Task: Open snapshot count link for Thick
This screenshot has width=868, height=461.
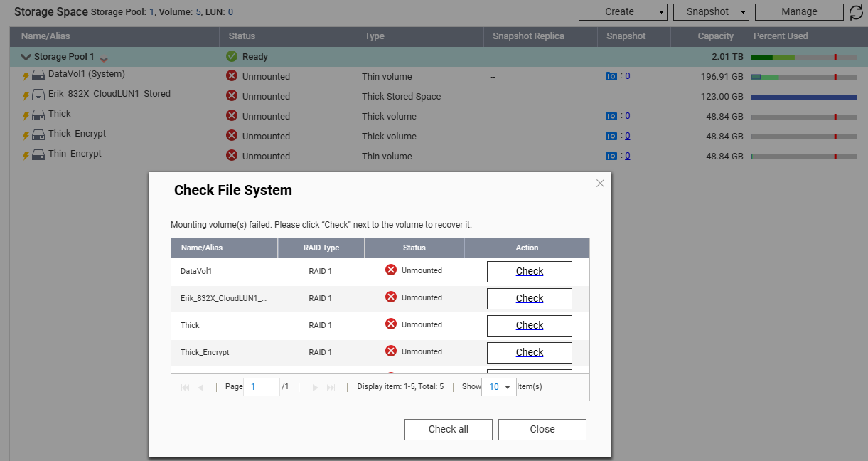Action: tap(628, 116)
